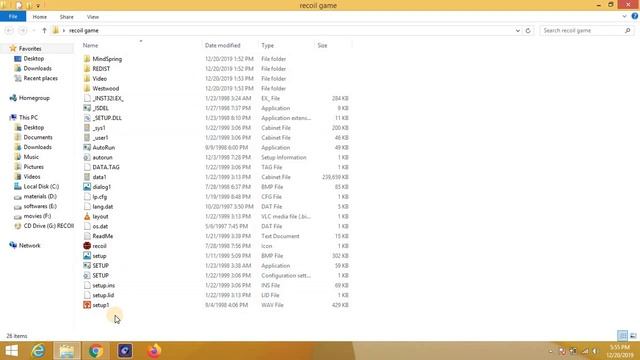
Task: Select the setup1 WAV file icon
Action: click(87, 305)
